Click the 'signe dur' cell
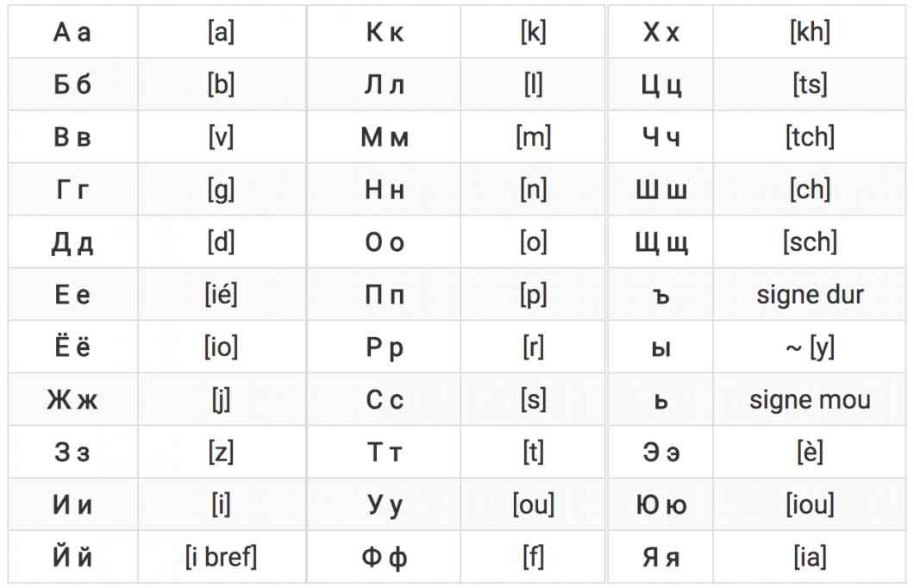Screen dimensions: 914x588 pyautogui.click(x=810, y=295)
